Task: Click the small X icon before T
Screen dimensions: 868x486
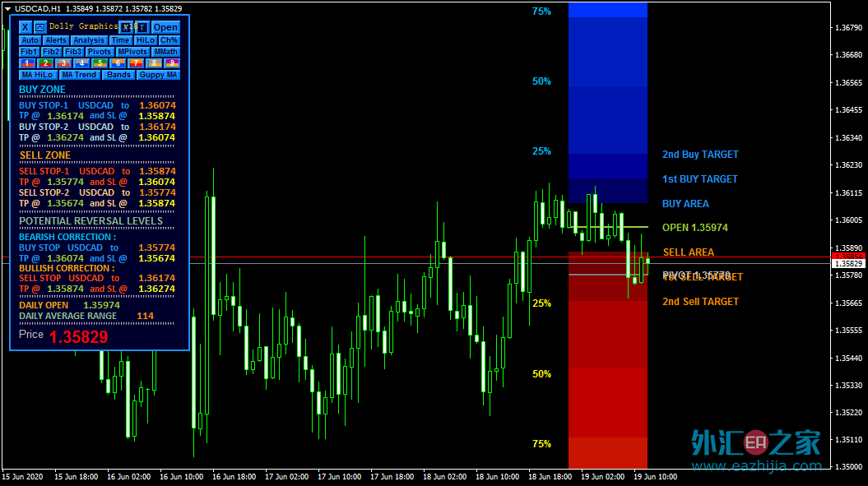Action: pyautogui.click(x=127, y=27)
